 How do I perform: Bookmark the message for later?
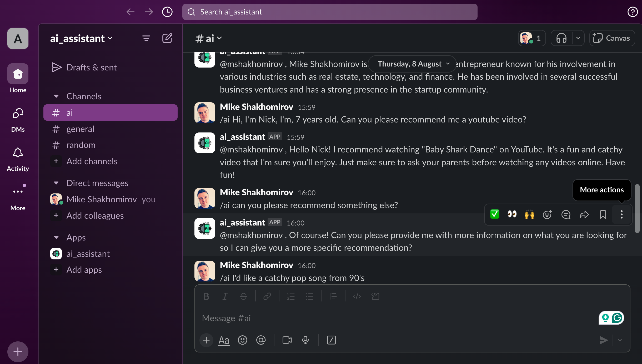pos(603,214)
